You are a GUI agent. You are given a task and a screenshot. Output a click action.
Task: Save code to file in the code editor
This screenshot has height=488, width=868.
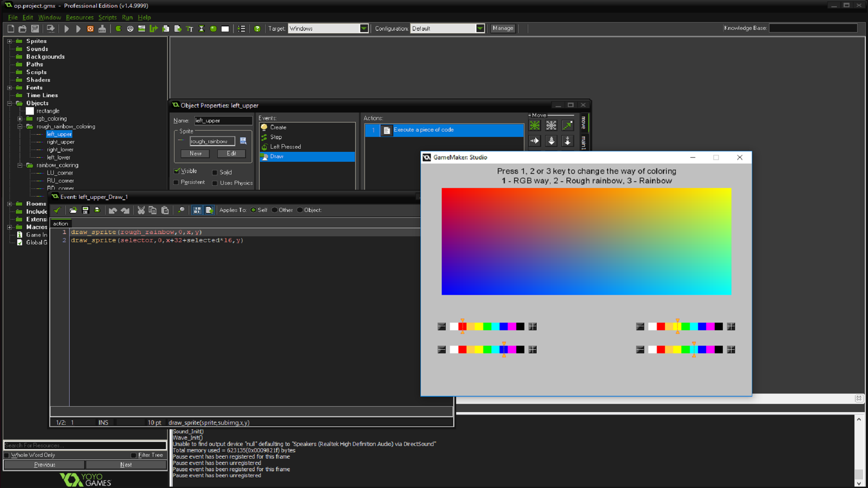85,210
